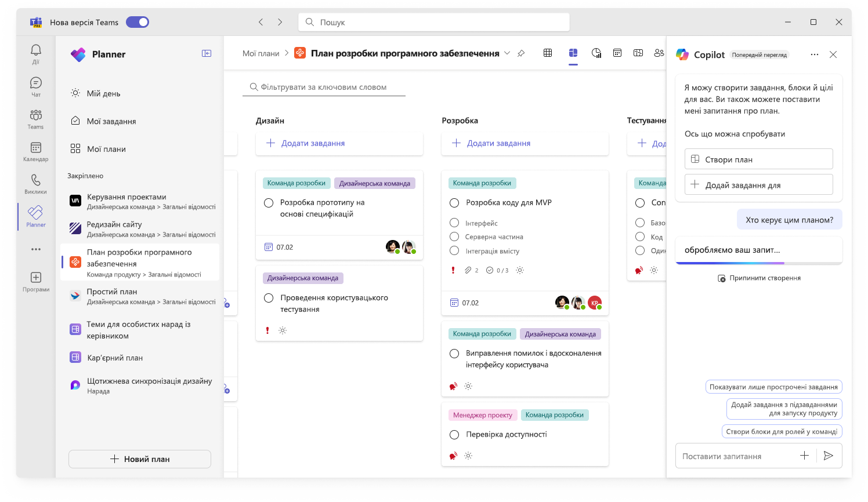The image size is (868, 502).
Task: Open "Щотижнева синхронізація дизайну"
Action: tap(140, 385)
